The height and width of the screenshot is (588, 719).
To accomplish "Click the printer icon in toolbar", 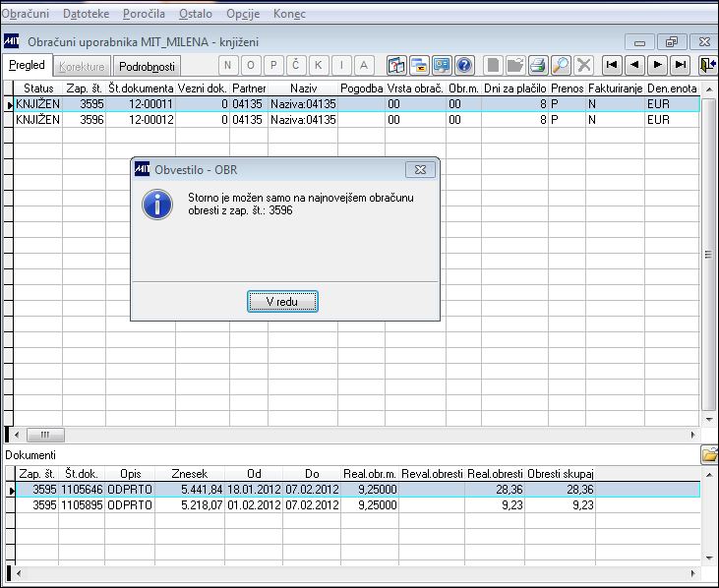I will click(538, 65).
